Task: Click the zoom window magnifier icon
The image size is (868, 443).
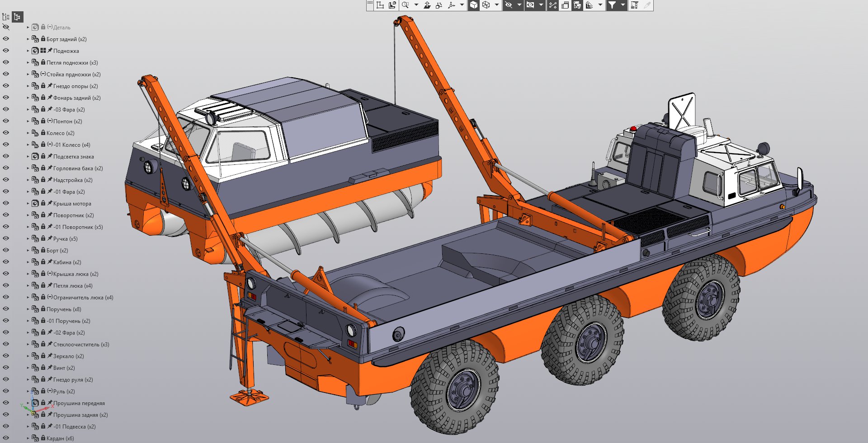Action: (405, 5)
